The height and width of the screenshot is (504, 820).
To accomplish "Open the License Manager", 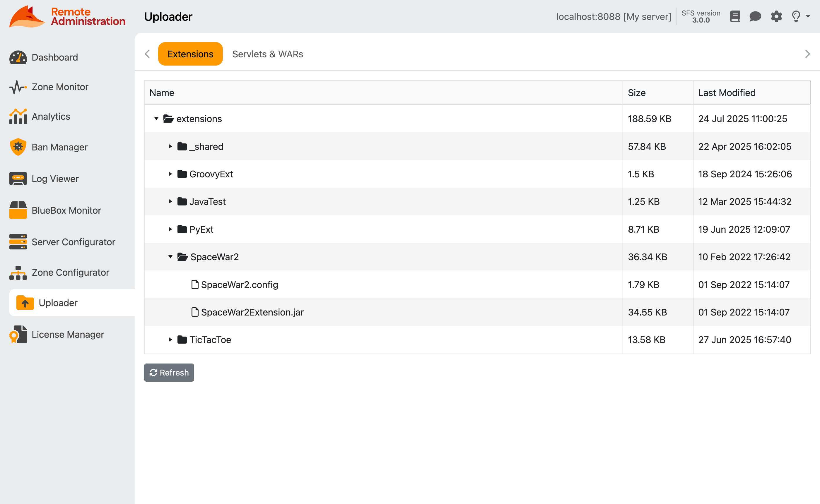I will [x=68, y=334].
